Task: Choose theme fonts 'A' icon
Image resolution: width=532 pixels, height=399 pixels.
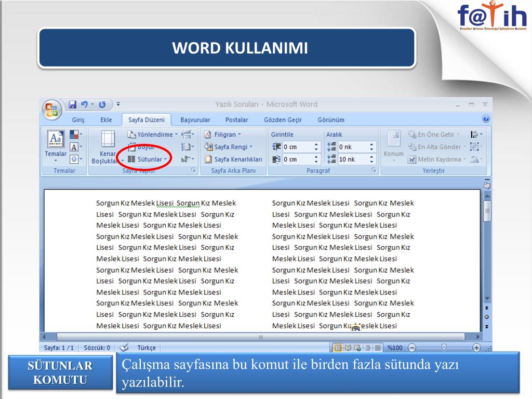Action: tap(75, 147)
